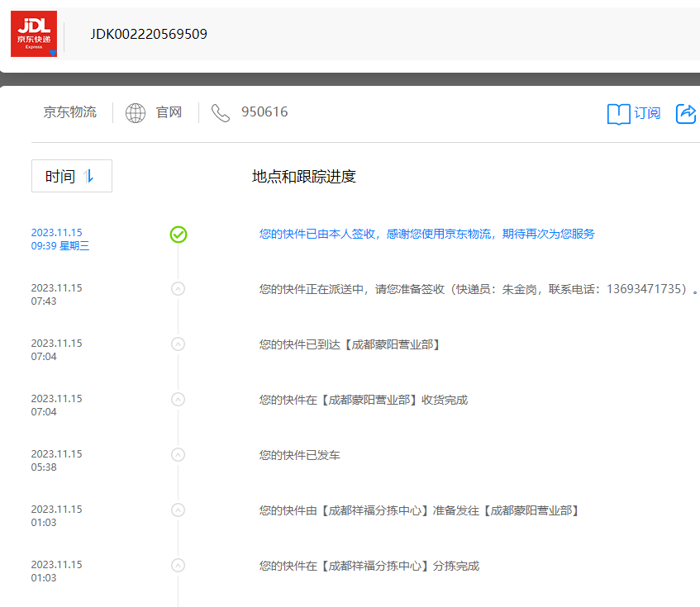
Task: Click timeline marker beside 已到达成都蒙阳营业部
Action: pos(179,344)
